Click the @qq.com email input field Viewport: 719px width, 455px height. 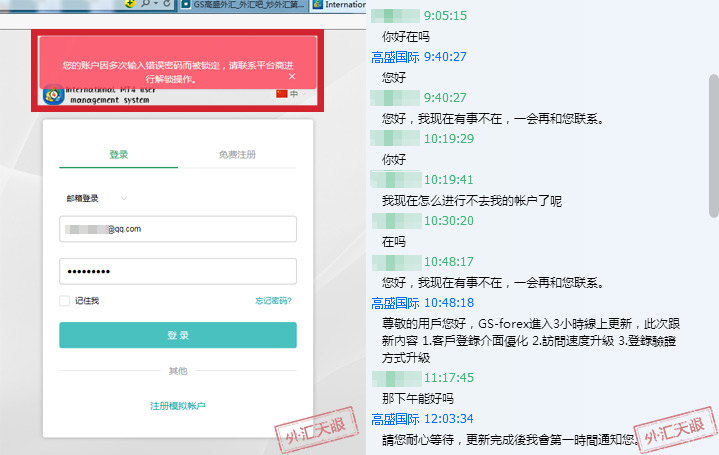[x=178, y=229]
